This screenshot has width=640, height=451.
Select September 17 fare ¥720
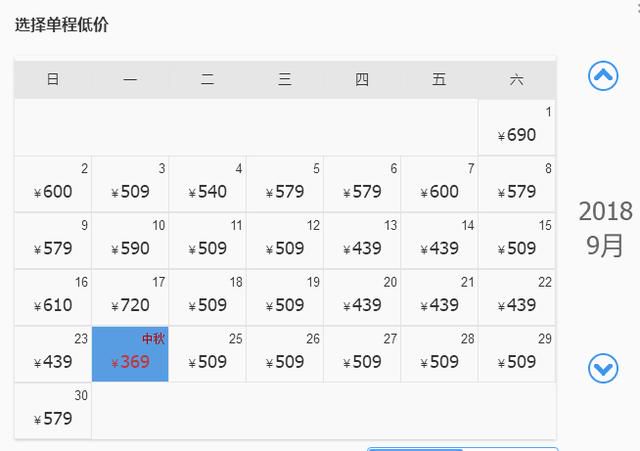click(130, 297)
